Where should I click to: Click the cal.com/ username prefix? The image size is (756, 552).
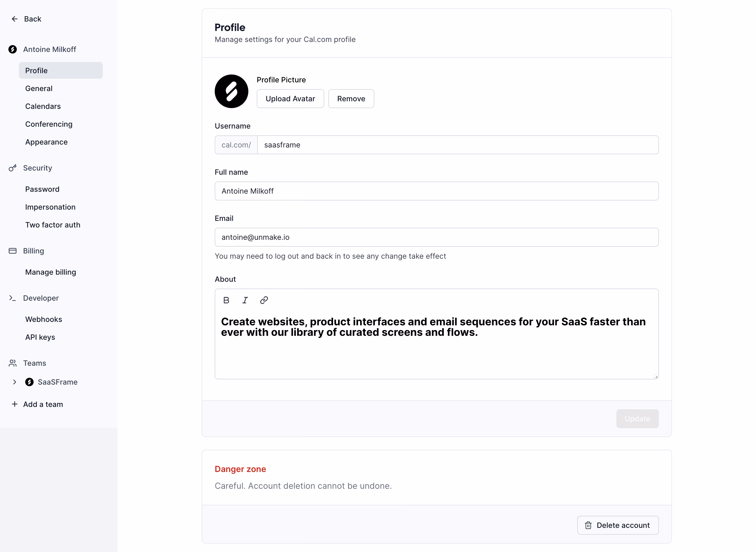point(236,145)
